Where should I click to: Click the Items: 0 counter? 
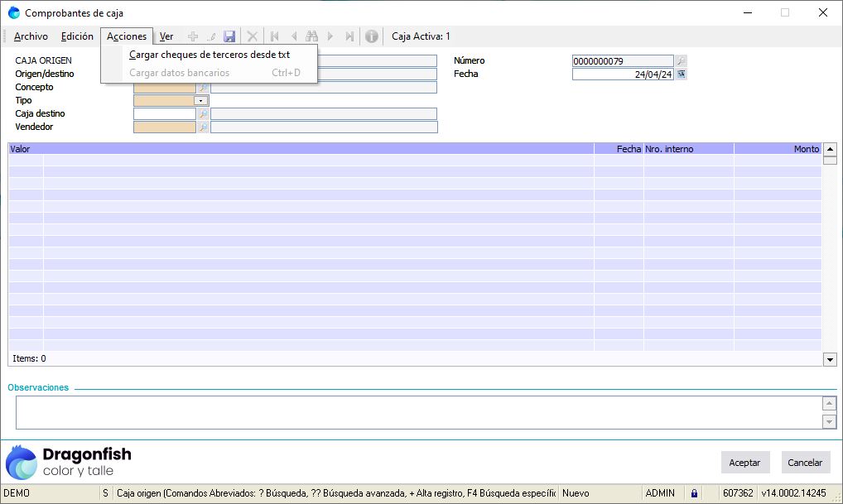click(29, 358)
